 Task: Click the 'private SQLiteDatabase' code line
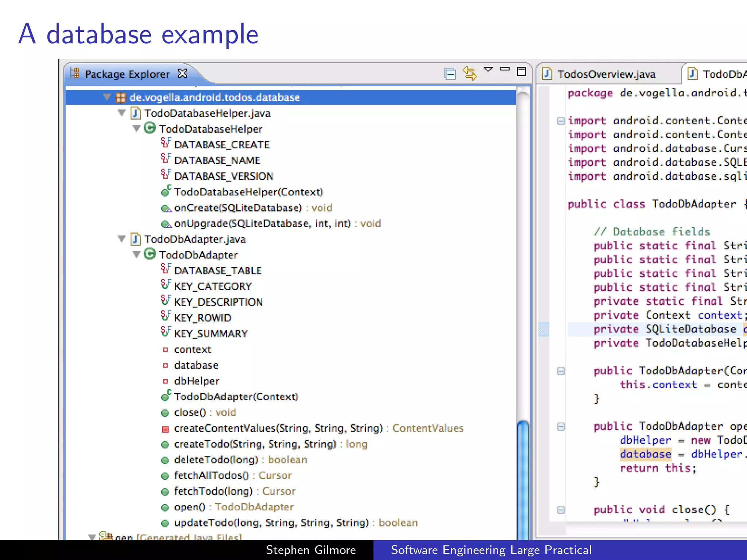coord(657,329)
